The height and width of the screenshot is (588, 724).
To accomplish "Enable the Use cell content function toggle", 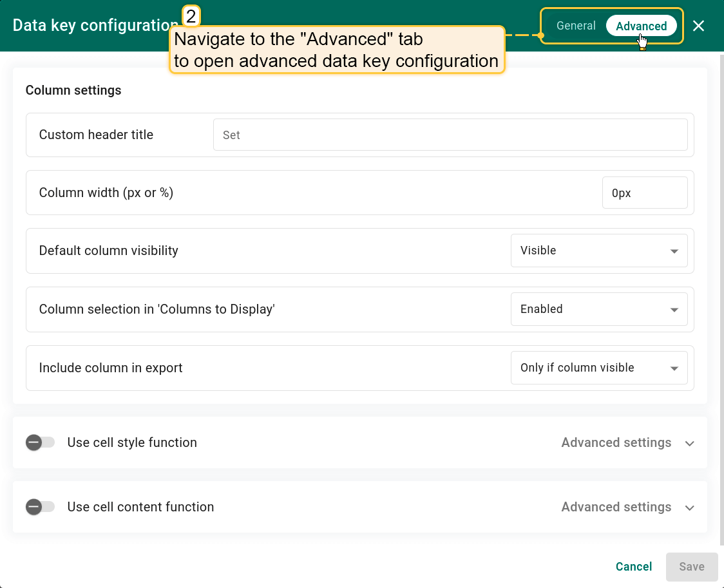I will coord(40,507).
